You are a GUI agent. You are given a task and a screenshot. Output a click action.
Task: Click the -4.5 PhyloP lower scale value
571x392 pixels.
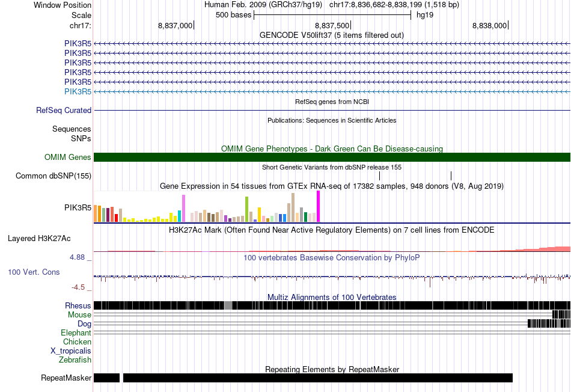point(78,287)
